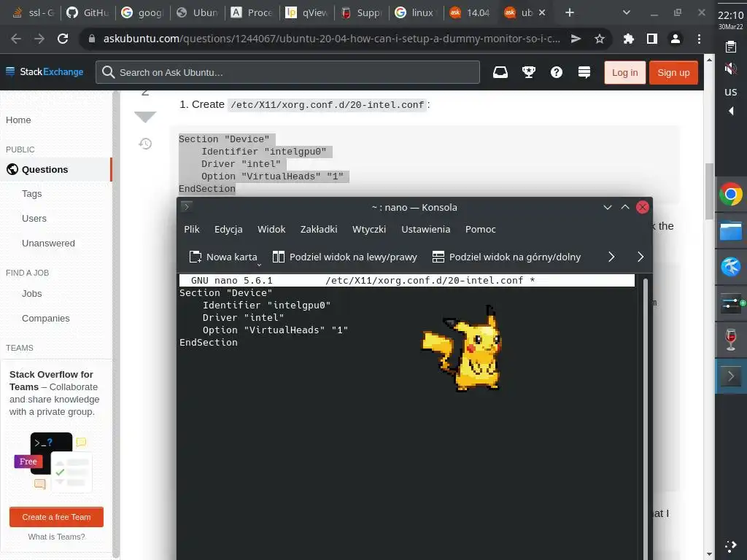Open the Wine glass application in dock

(x=731, y=339)
